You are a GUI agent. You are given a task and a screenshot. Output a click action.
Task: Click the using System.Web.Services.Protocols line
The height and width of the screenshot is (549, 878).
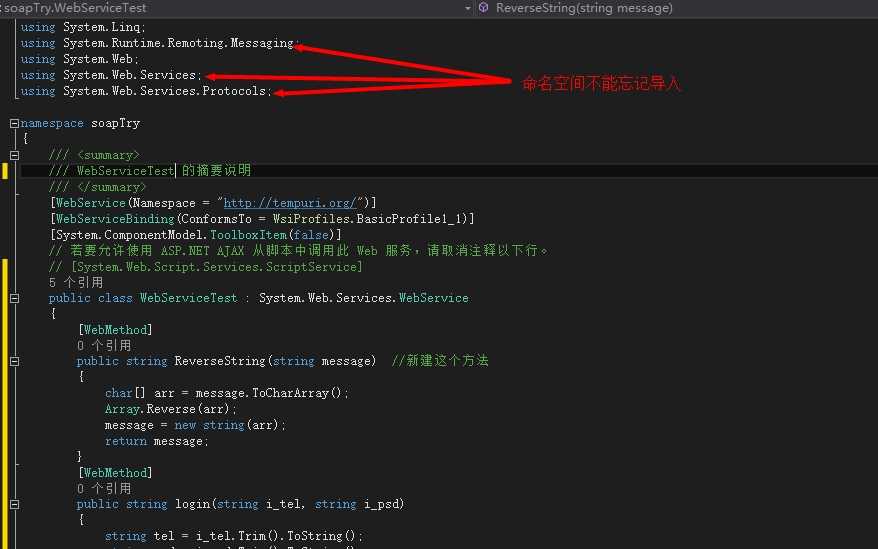click(x=145, y=91)
